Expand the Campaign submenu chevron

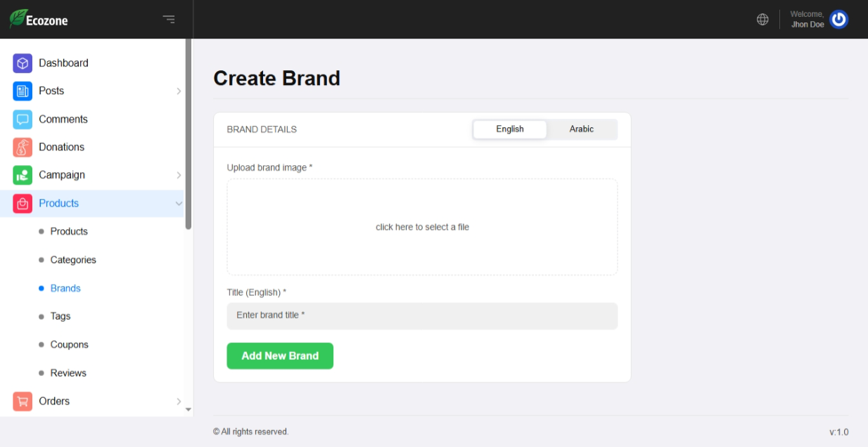179,175
